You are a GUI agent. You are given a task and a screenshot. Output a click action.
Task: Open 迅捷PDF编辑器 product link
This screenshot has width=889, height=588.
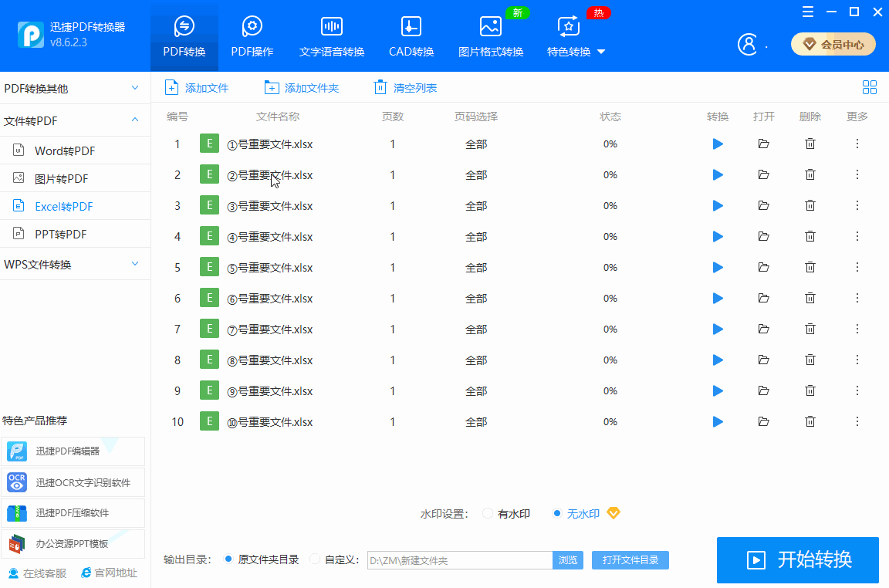click(73, 451)
